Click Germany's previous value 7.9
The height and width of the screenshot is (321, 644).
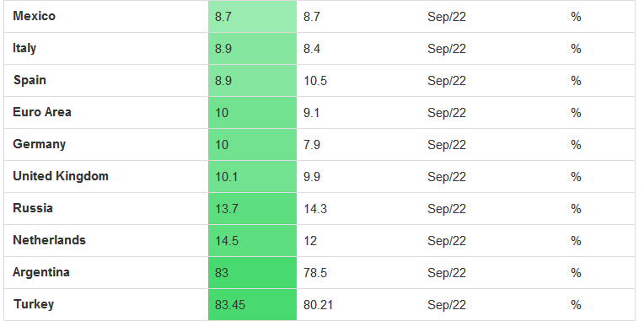click(x=312, y=145)
